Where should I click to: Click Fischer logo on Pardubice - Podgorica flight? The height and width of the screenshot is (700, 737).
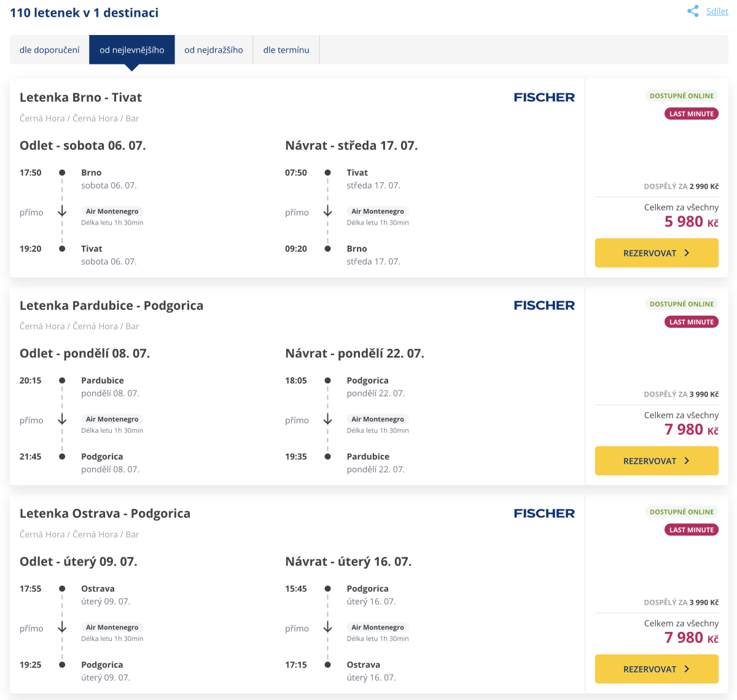[x=544, y=305]
